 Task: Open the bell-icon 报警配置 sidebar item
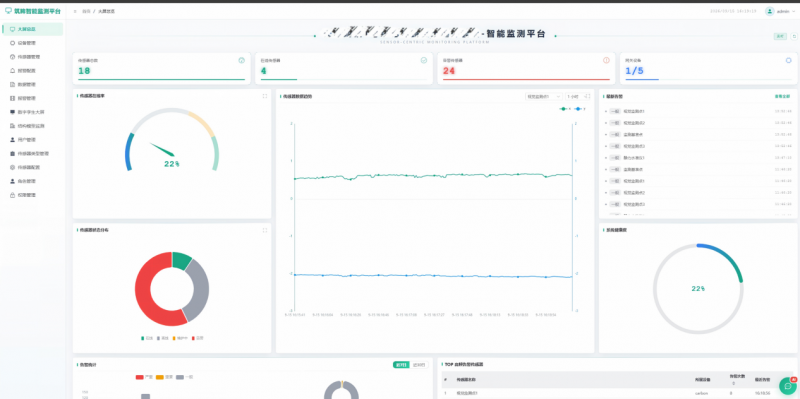point(33,70)
